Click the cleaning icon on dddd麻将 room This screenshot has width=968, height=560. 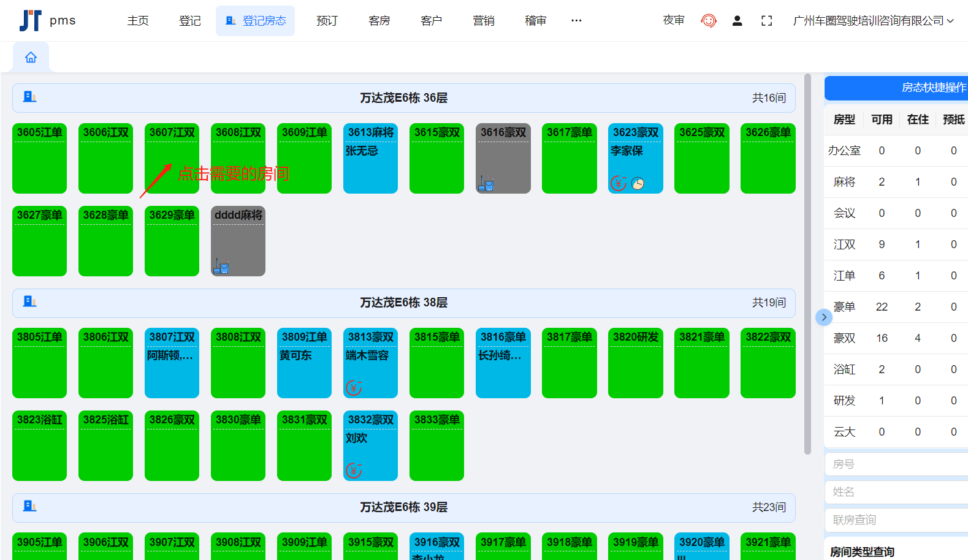point(221,266)
